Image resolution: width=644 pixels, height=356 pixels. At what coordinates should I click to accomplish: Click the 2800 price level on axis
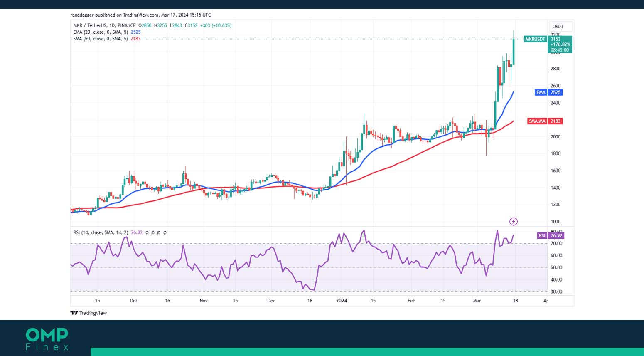556,69
